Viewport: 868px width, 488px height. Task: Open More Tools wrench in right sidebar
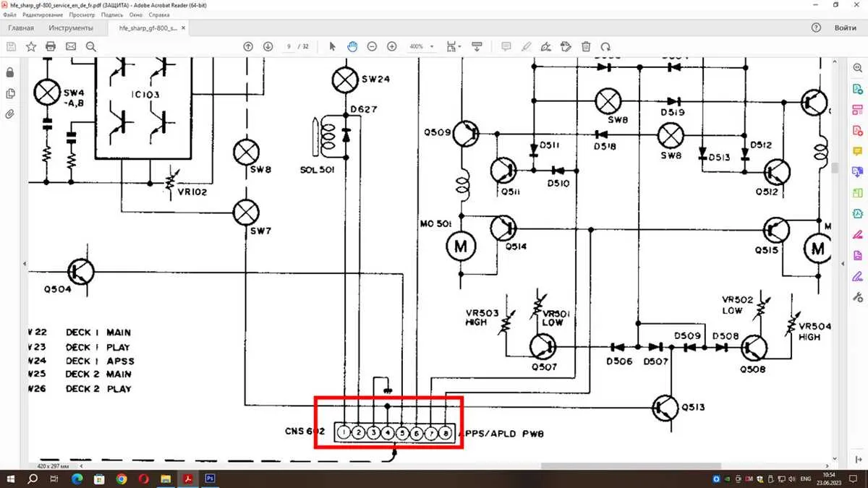tap(858, 297)
